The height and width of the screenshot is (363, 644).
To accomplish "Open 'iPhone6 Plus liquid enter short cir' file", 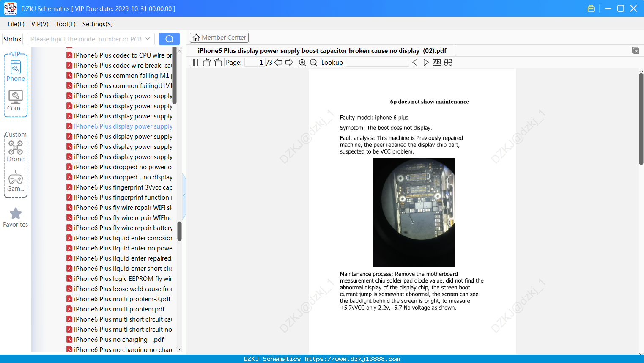I will click(119, 269).
